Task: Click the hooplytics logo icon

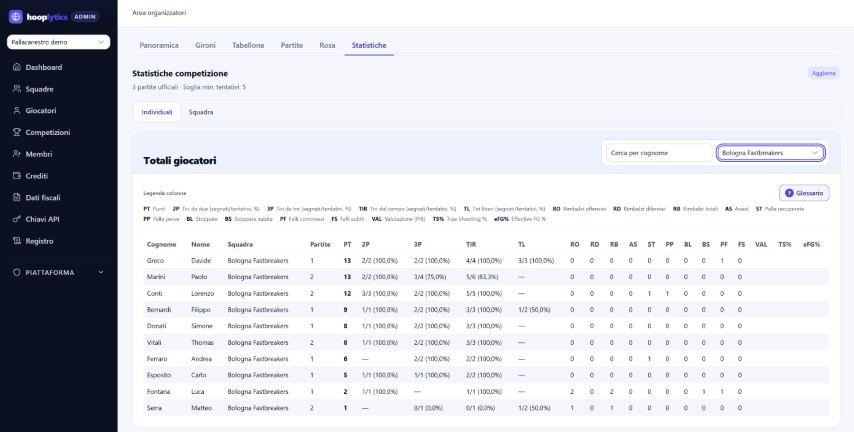Action: 16,16
